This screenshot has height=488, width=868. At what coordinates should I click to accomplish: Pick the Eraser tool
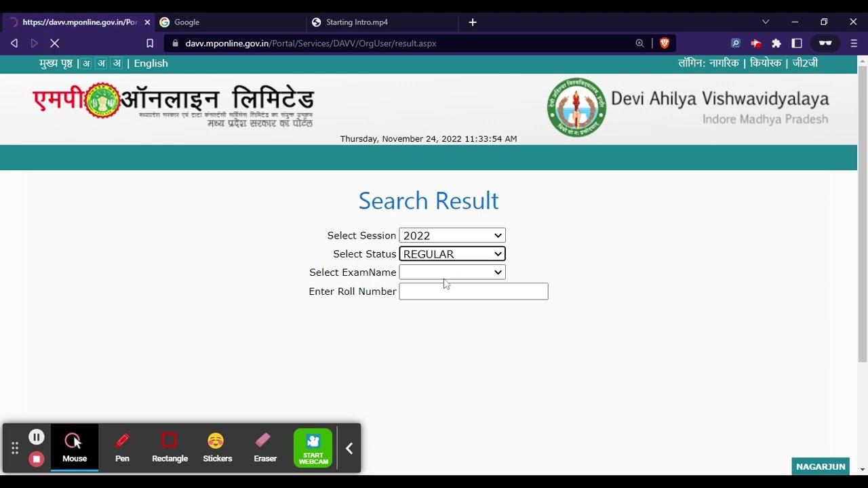pos(265,447)
